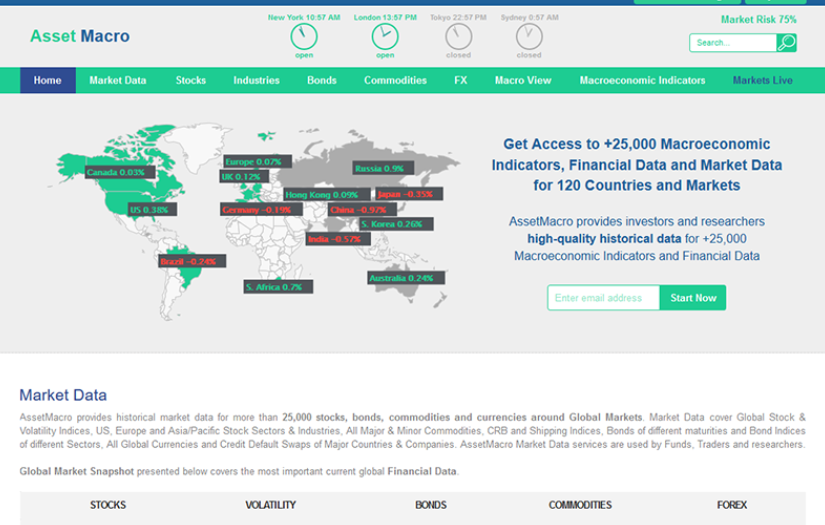
Task: Go to the Home menu tab
Action: pyautogui.click(x=48, y=80)
